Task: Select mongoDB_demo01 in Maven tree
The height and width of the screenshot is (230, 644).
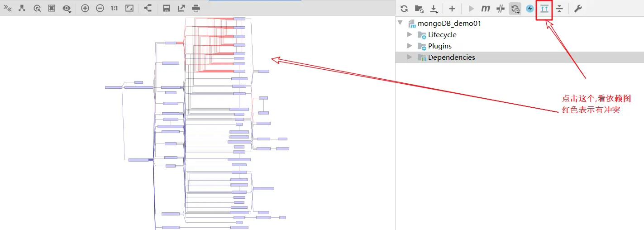Action: click(x=449, y=23)
